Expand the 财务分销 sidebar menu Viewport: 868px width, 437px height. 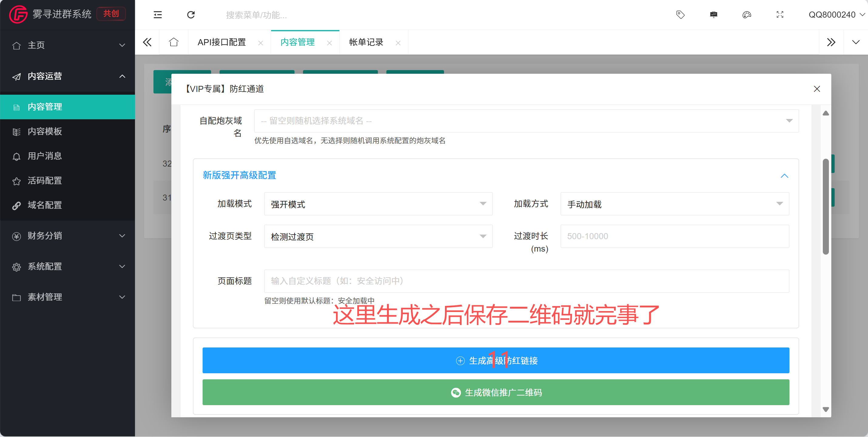tap(67, 236)
